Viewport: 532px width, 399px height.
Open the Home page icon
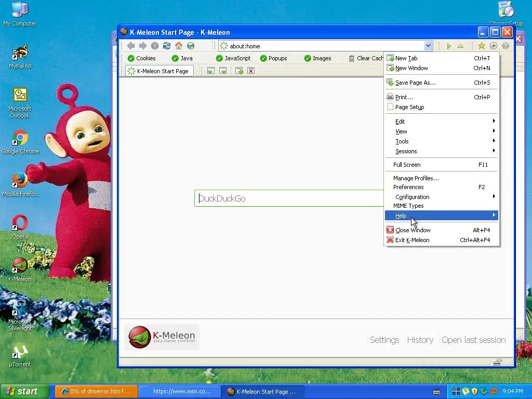[x=179, y=46]
